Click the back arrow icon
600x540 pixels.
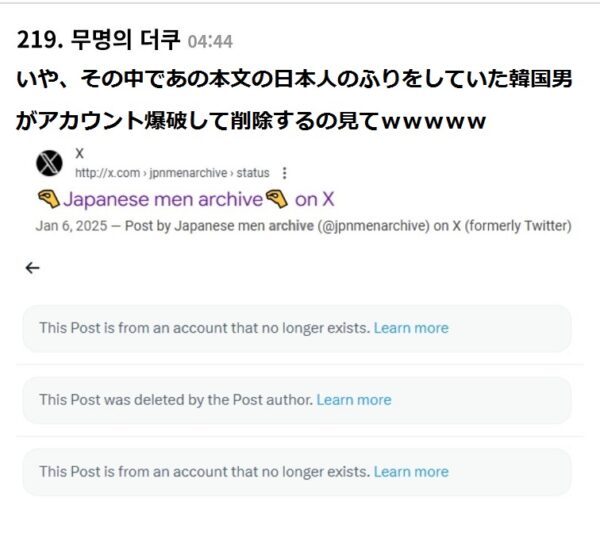click(33, 268)
